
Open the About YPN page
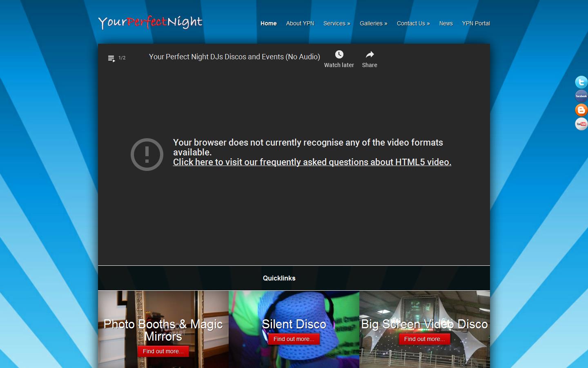tap(300, 23)
